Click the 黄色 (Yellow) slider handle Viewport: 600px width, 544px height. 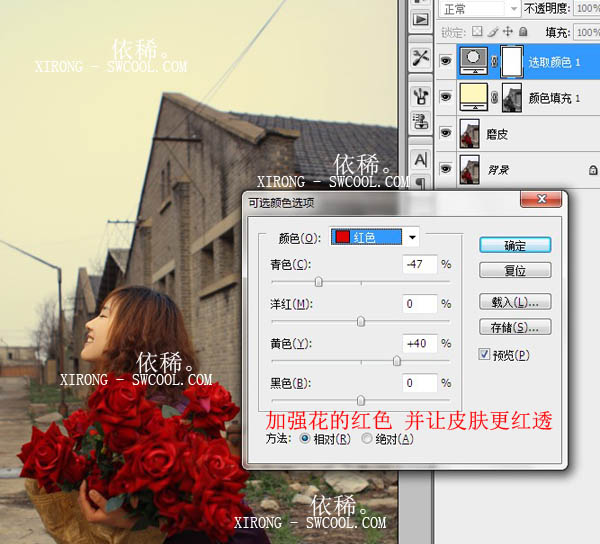(x=397, y=361)
